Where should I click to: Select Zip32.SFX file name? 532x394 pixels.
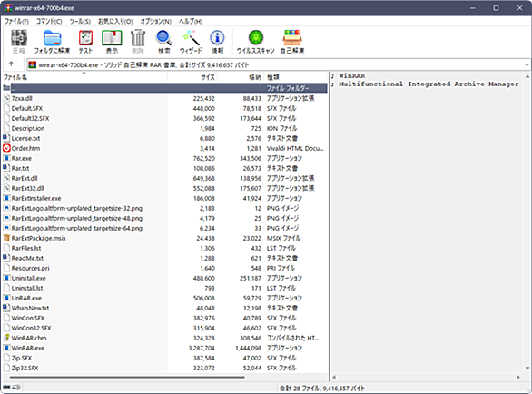[25, 368]
